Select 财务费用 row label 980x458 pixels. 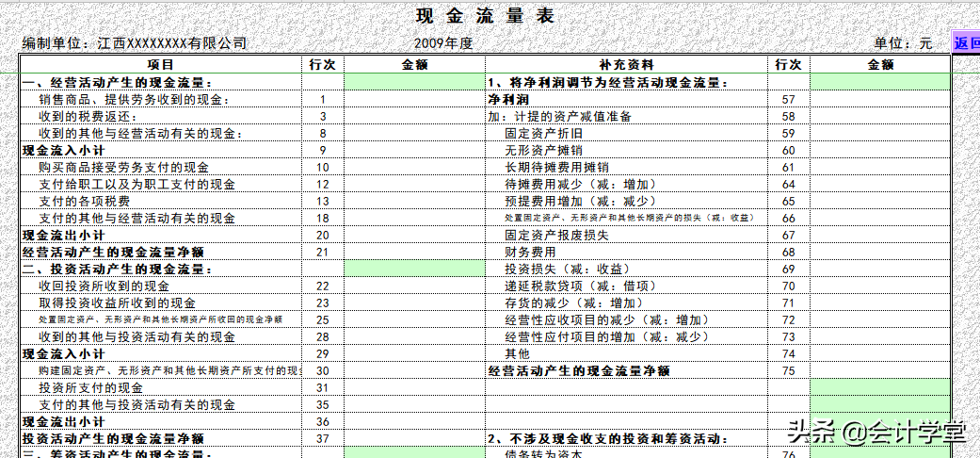tap(531, 253)
